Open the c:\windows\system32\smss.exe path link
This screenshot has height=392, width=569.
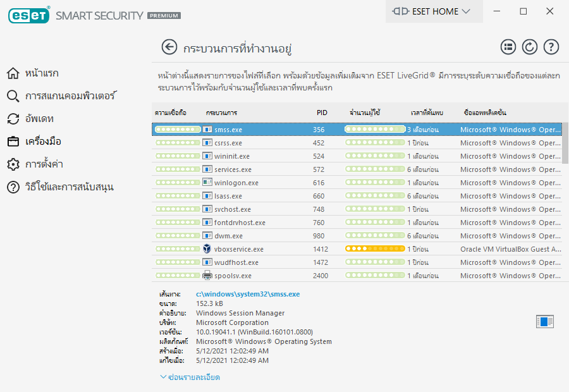(248, 294)
